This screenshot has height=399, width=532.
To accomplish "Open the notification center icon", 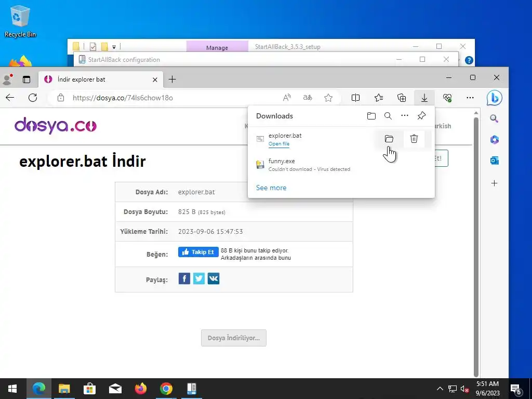I will (x=516, y=389).
